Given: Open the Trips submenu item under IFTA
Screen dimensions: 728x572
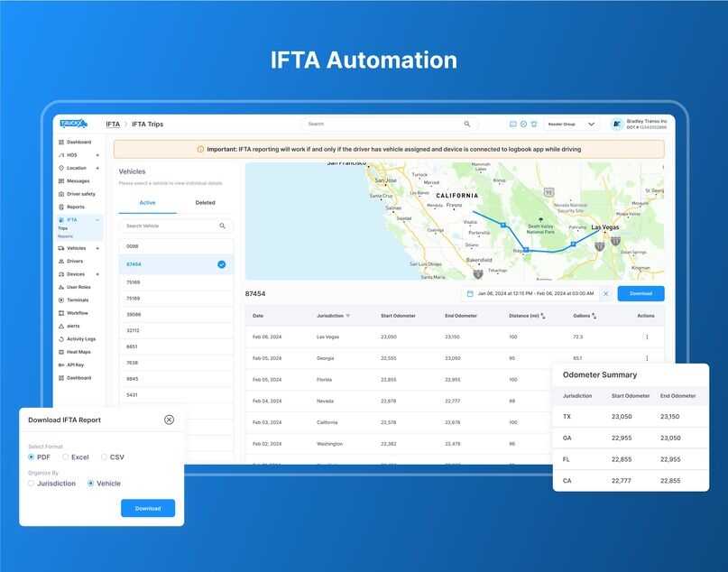Looking at the screenshot, I should tap(62, 228).
